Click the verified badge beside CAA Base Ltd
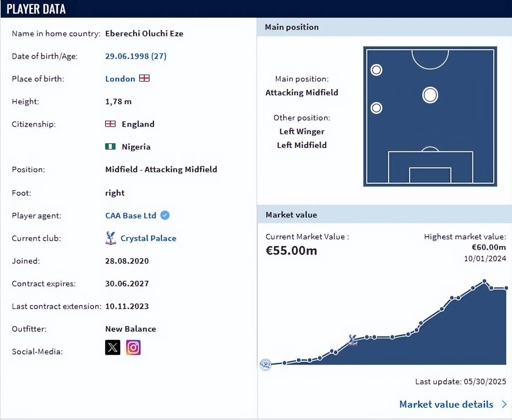This screenshot has width=512, height=420. coord(165,215)
